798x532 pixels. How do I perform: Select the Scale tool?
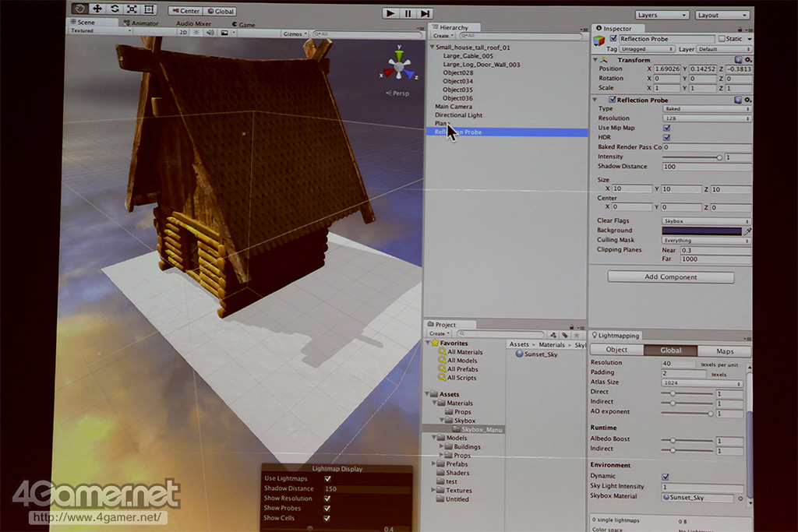click(132, 9)
